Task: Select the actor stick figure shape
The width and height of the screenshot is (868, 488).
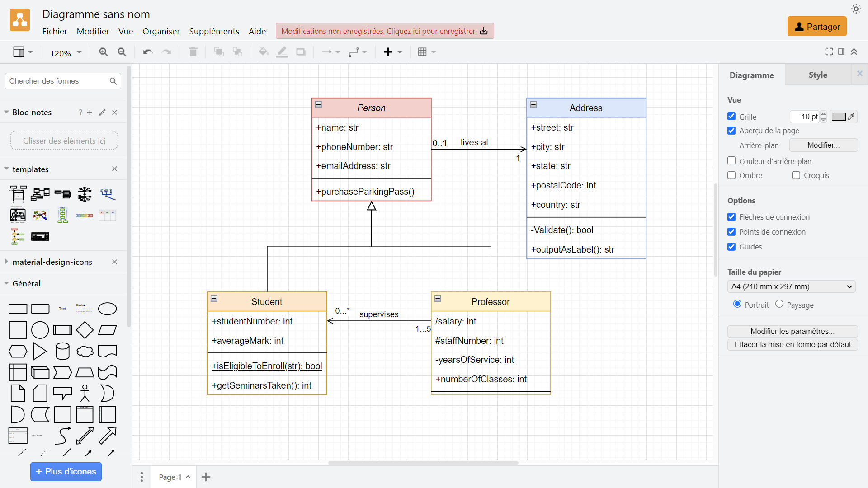Action: (x=85, y=393)
